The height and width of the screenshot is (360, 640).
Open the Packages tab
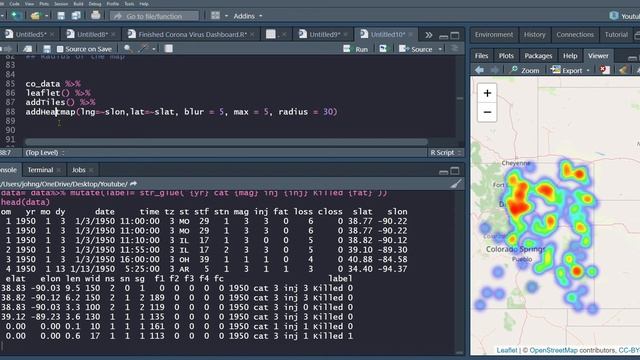pos(538,56)
